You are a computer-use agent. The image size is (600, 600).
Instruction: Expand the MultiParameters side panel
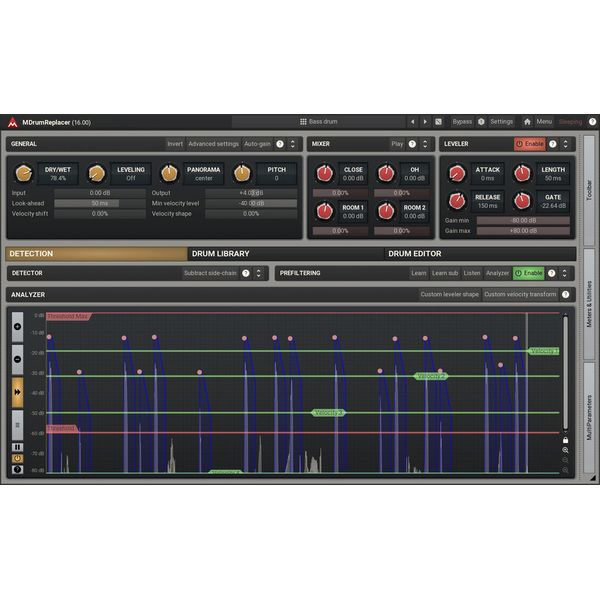(589, 418)
